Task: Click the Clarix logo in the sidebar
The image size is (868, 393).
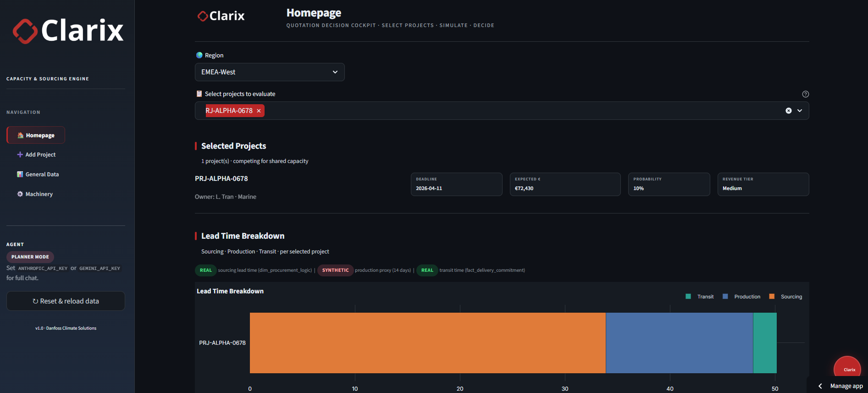Action: point(68,31)
